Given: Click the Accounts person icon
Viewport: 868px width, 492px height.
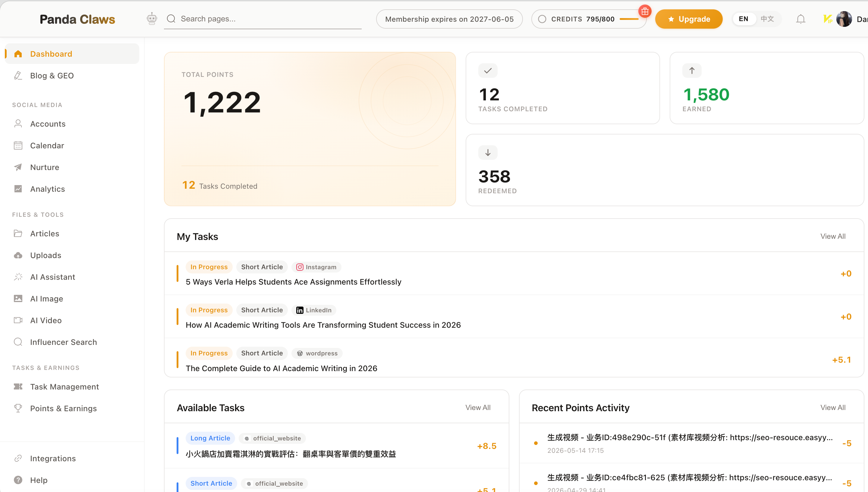Looking at the screenshot, I should coord(18,124).
